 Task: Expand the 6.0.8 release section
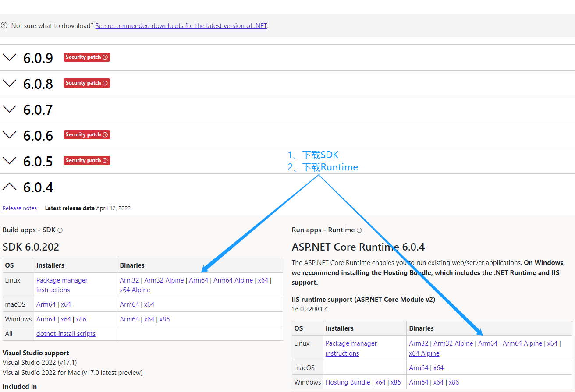(x=9, y=83)
